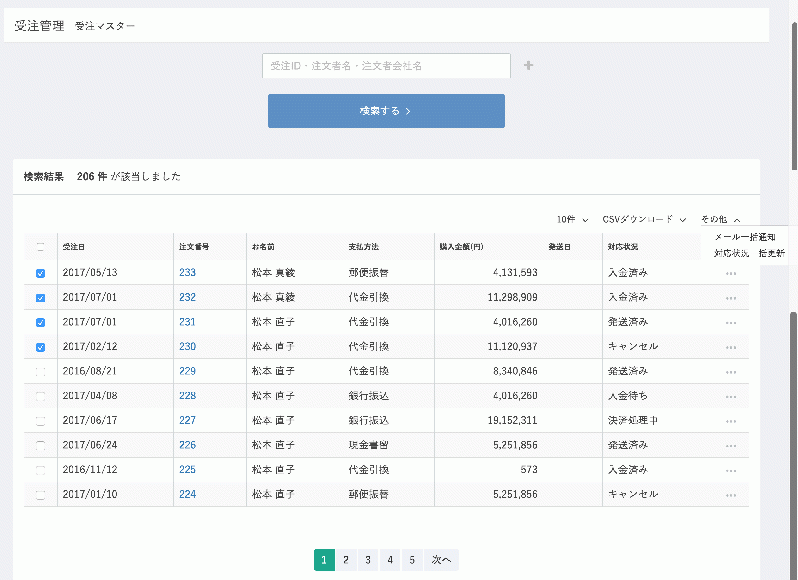
Task: Open order number 225 link
Action: click(x=187, y=470)
